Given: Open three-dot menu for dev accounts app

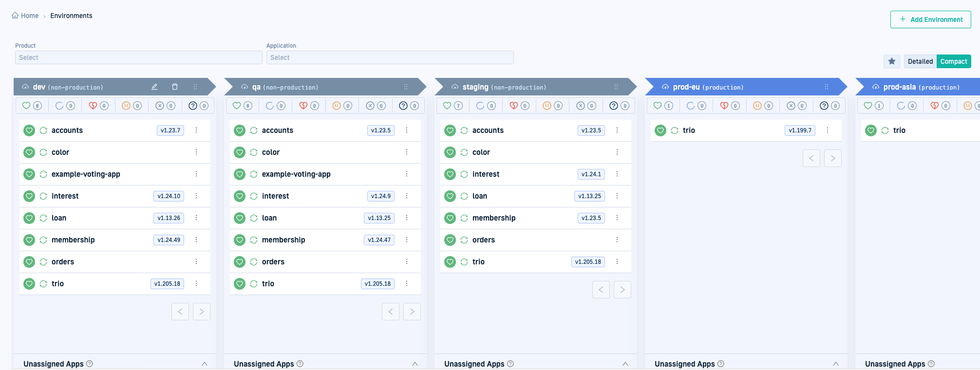Looking at the screenshot, I should pos(196,130).
